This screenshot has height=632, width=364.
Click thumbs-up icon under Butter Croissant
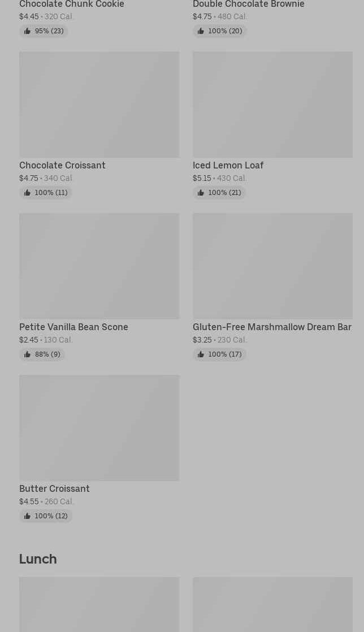pyautogui.click(x=27, y=516)
